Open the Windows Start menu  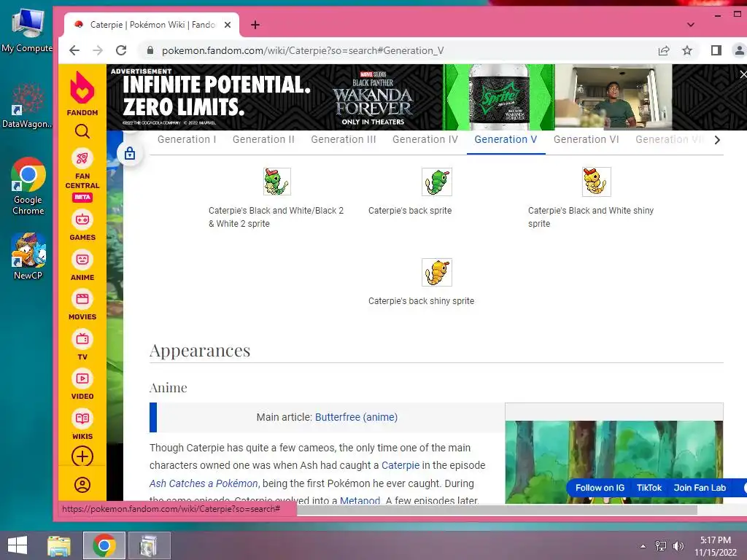18,545
